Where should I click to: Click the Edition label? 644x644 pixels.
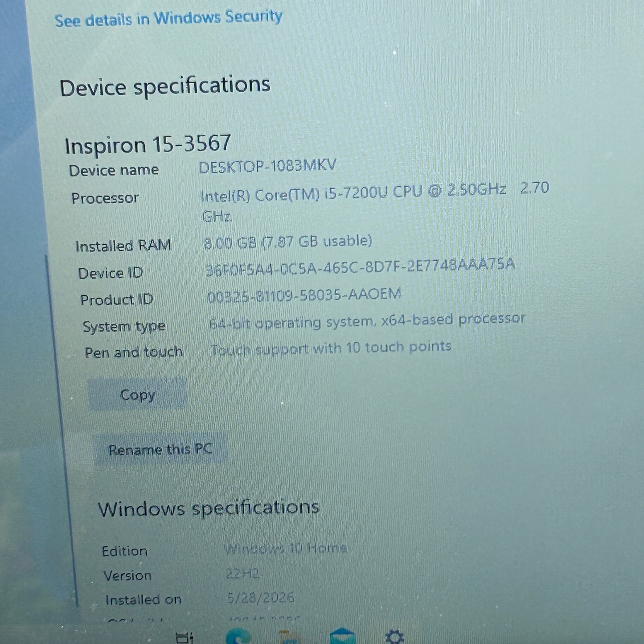tap(124, 551)
